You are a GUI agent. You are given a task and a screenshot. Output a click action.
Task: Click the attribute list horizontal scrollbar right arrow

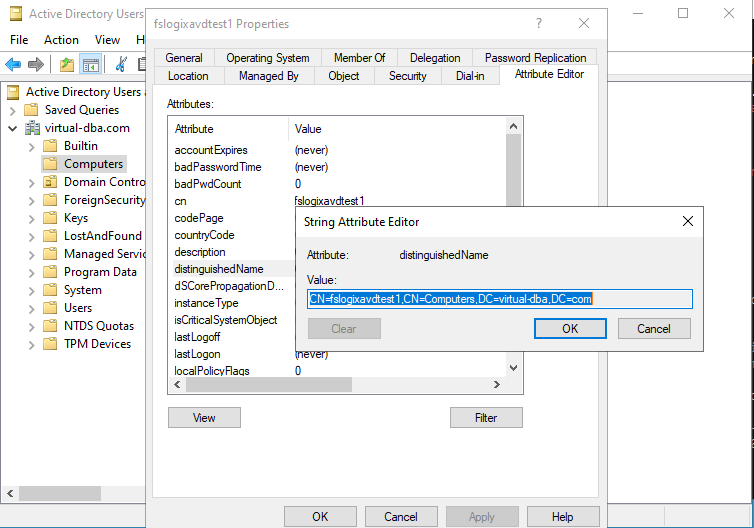[497, 385]
